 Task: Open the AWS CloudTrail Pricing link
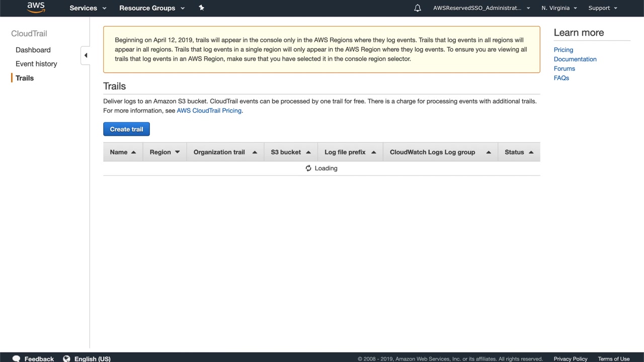[209, 111]
